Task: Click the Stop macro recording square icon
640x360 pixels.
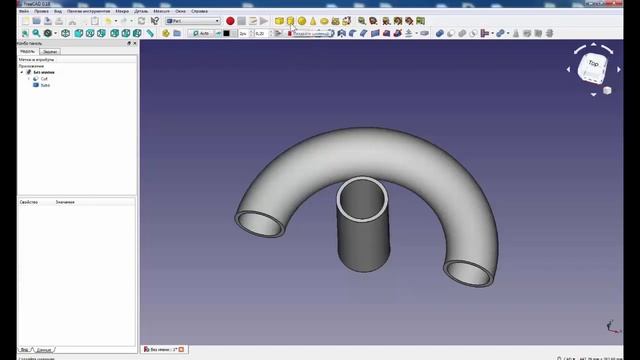Action: (242, 21)
